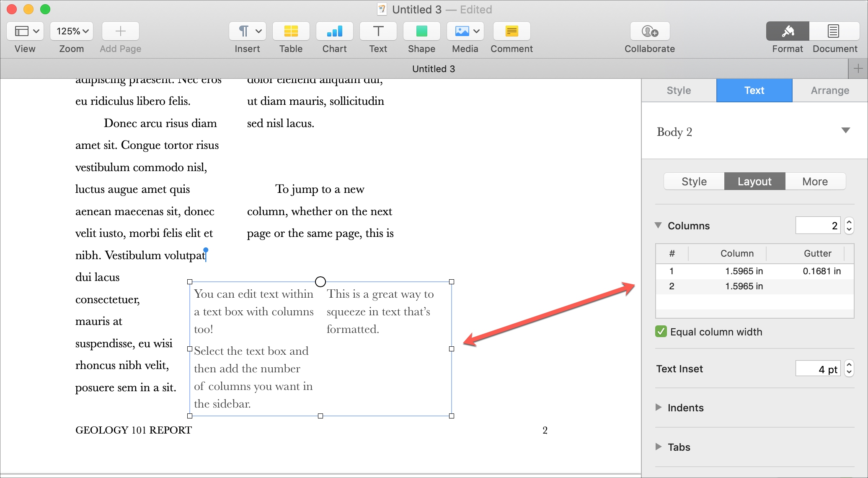The height and width of the screenshot is (478, 868).
Task: Toggle Equal column width checkbox
Action: pos(659,331)
